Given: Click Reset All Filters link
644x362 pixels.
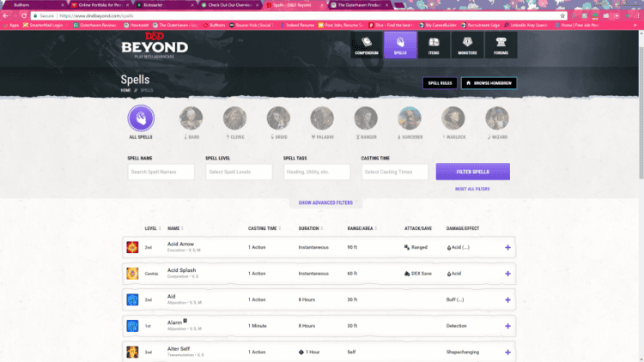Looking at the screenshot, I should 472,189.
